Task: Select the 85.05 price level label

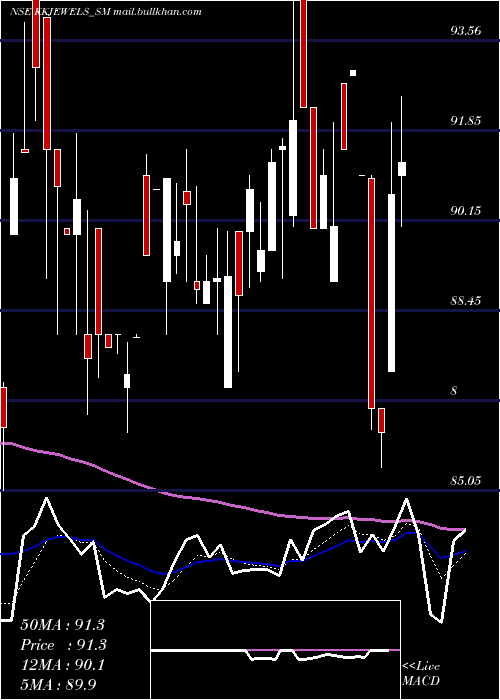Action: pyautogui.click(x=466, y=481)
